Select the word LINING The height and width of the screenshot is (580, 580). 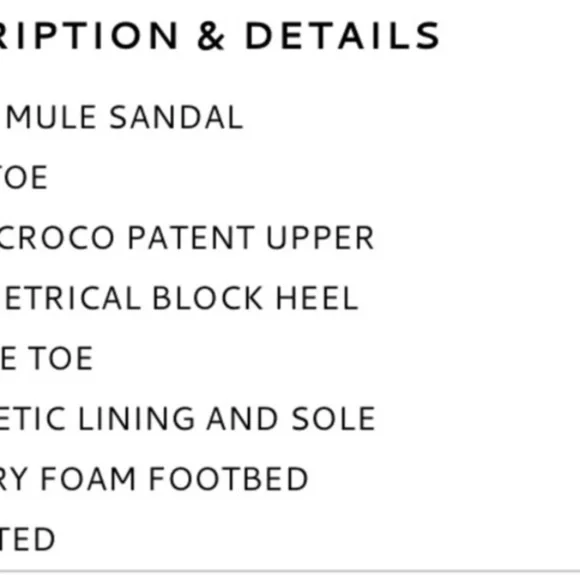[136, 418]
